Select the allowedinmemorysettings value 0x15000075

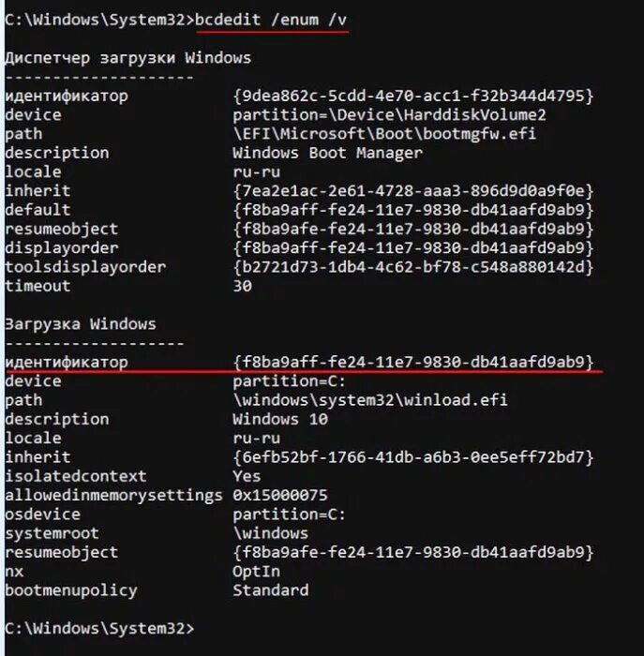(280, 495)
